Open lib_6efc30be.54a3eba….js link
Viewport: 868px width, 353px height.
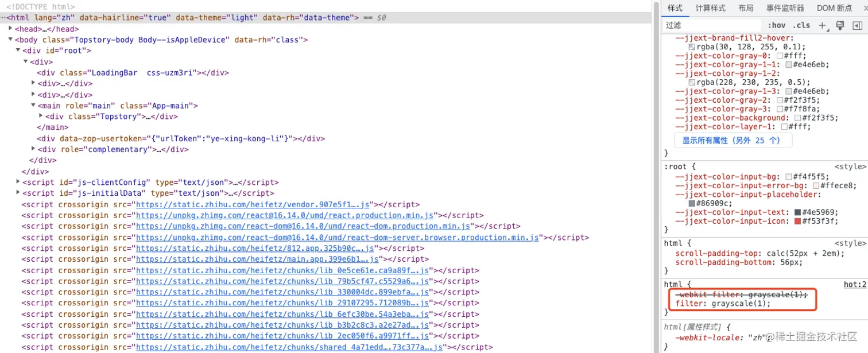[282, 315]
